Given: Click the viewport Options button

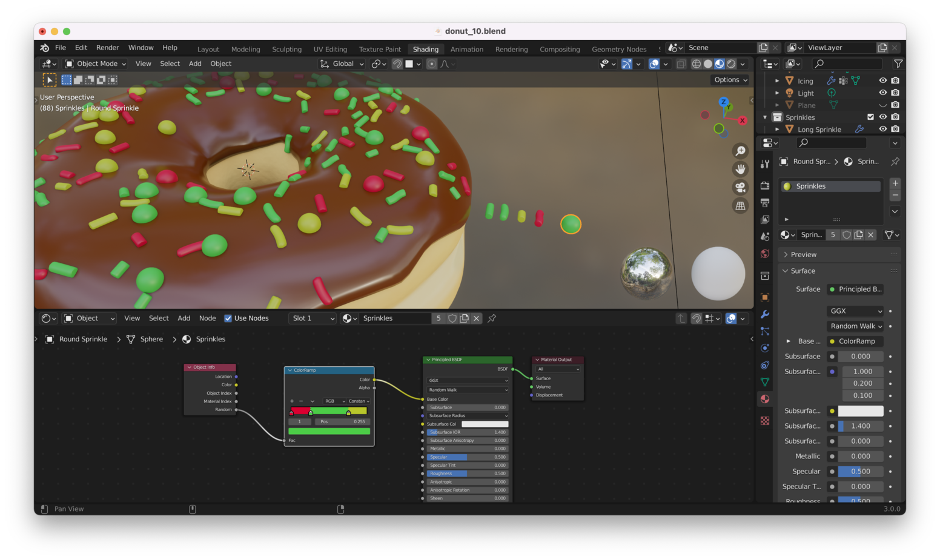Looking at the screenshot, I should [x=730, y=80].
